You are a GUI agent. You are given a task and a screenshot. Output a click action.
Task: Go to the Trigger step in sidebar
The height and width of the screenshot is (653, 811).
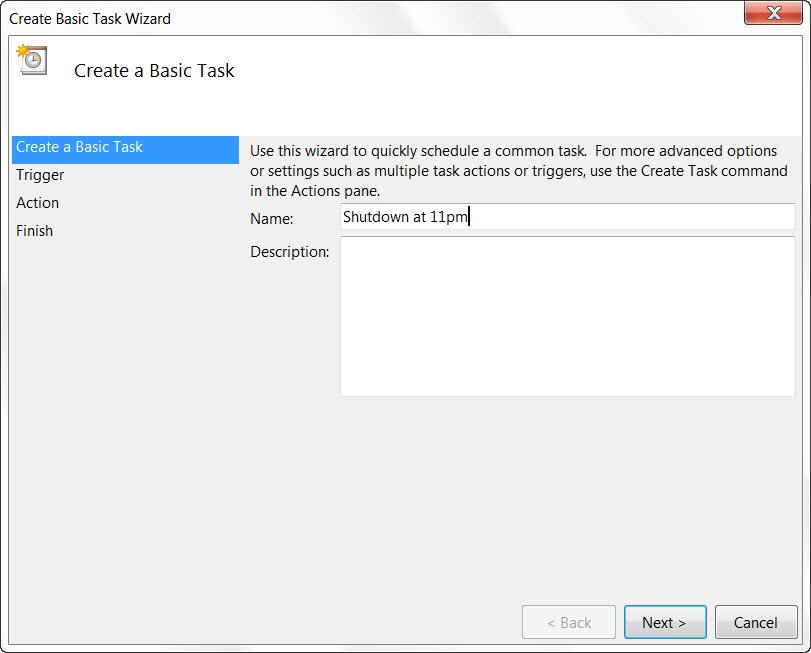point(40,175)
